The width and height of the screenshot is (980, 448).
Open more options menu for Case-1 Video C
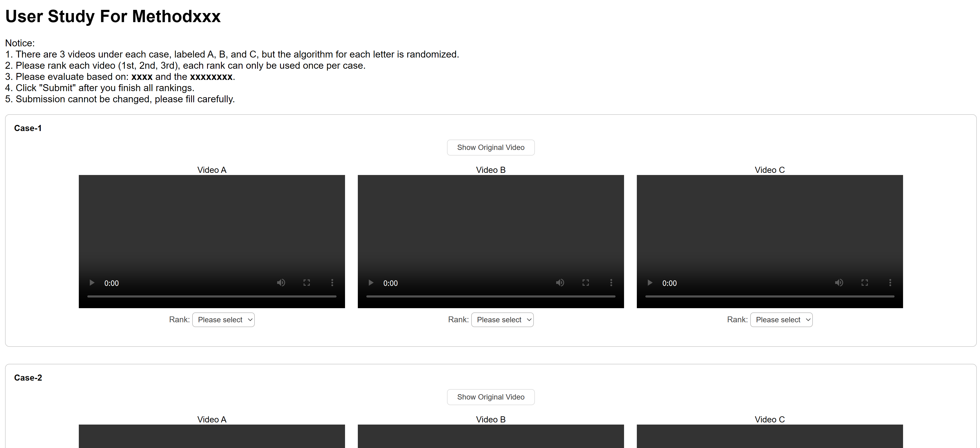(x=890, y=283)
